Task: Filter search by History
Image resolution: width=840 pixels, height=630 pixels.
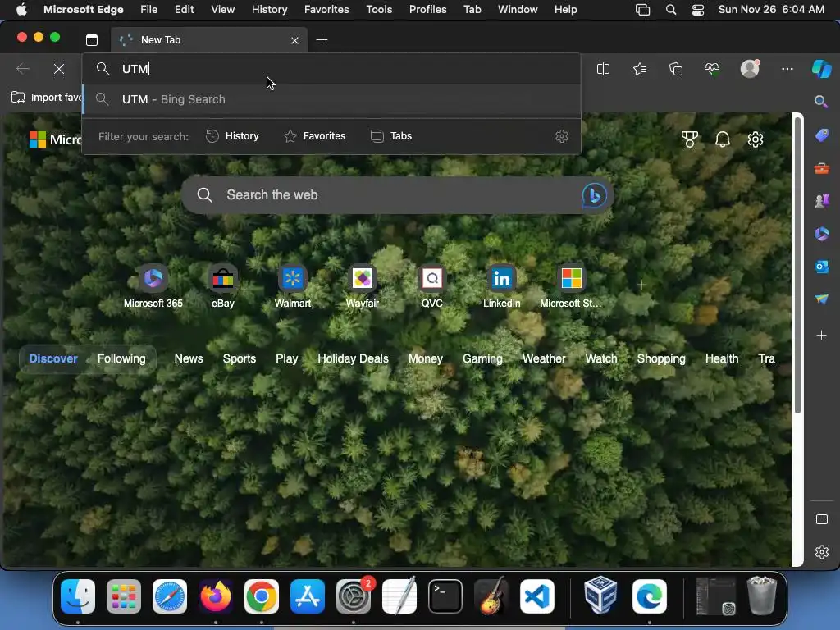Action: coord(232,136)
